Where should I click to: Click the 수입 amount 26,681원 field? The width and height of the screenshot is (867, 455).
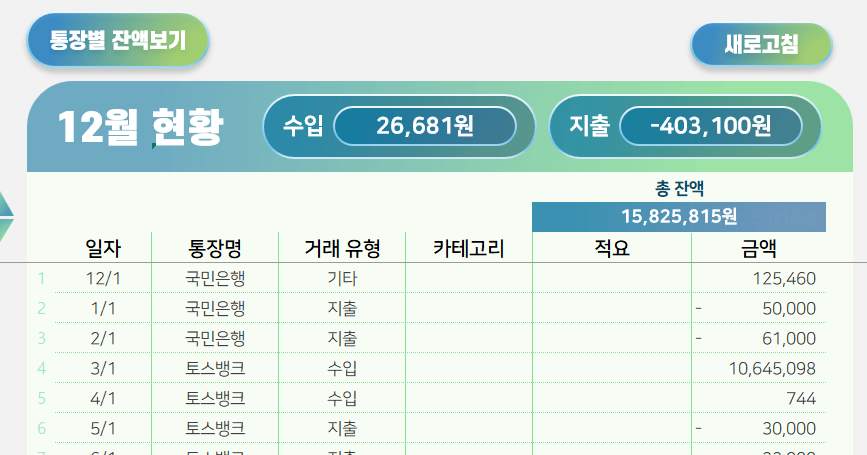[x=424, y=126]
